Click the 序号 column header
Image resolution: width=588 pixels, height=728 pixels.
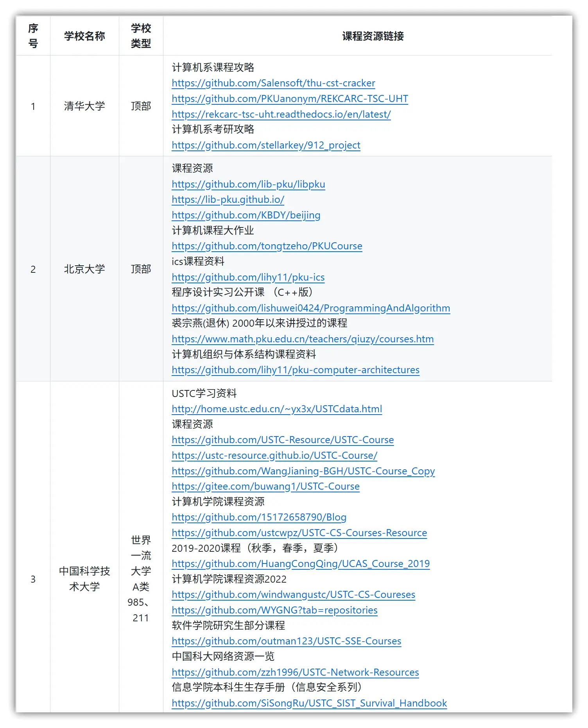pyautogui.click(x=33, y=36)
